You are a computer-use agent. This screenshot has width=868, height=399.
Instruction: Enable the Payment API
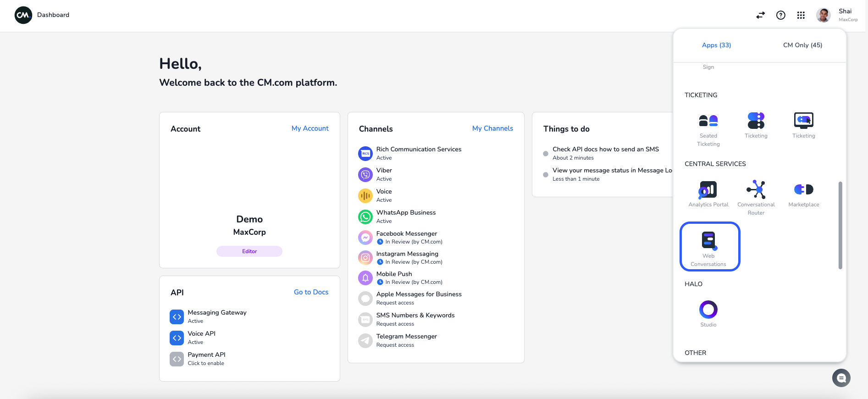click(x=206, y=359)
